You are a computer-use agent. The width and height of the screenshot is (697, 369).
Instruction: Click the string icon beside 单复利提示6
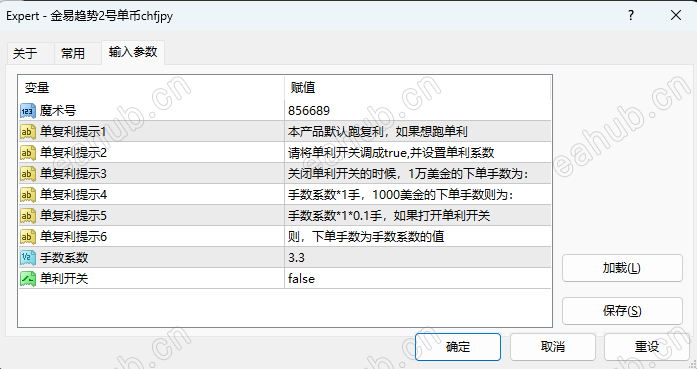(28, 237)
